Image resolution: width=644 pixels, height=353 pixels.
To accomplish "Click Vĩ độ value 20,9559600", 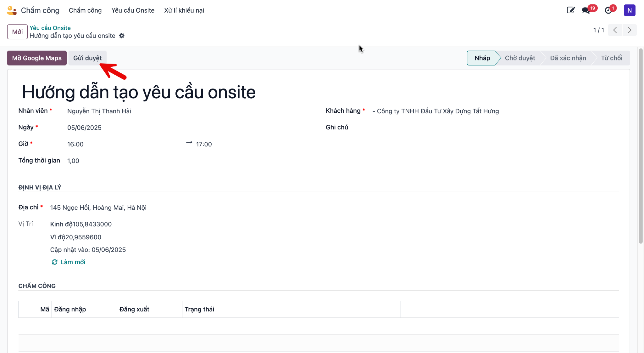I will (83, 237).
